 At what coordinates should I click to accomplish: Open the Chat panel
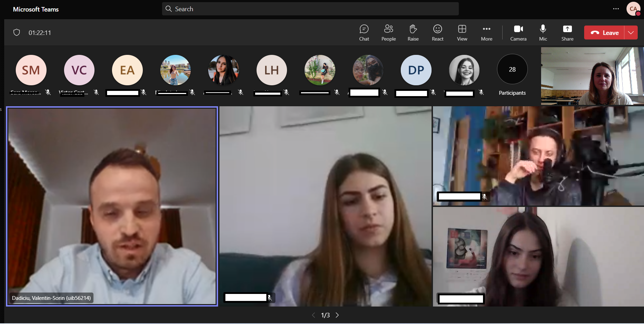point(364,33)
